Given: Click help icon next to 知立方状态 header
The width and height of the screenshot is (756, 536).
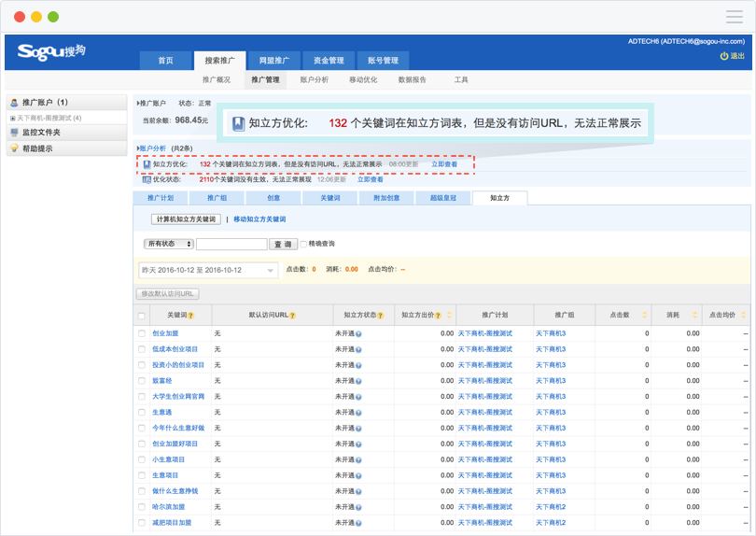Looking at the screenshot, I should click(x=380, y=316).
